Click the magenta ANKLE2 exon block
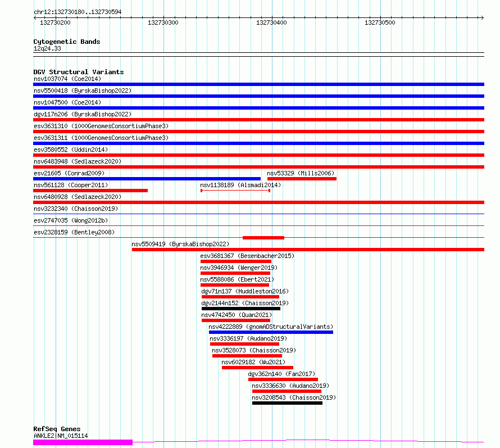Screen dimensions: 500x448 click(x=83, y=442)
